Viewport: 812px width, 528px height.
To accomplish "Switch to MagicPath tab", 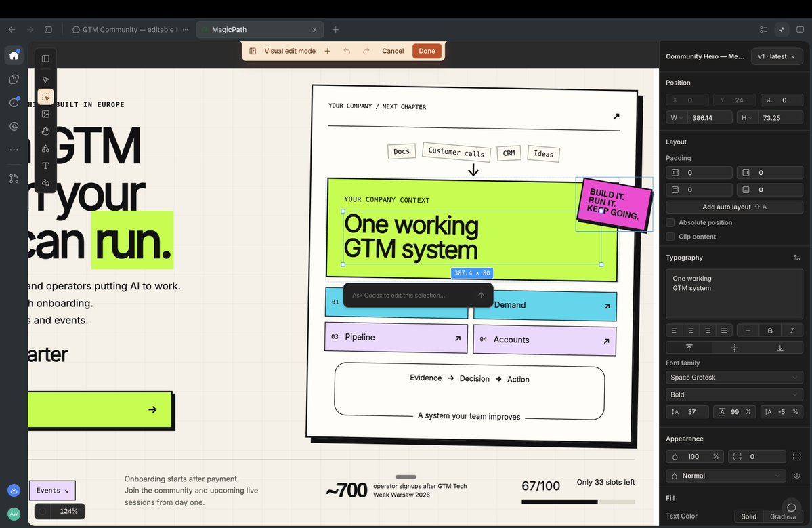I will pos(260,30).
